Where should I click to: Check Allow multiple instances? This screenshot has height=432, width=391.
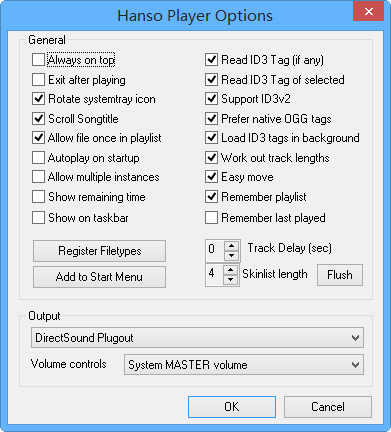(38, 177)
